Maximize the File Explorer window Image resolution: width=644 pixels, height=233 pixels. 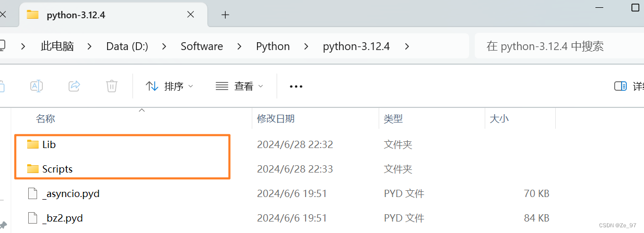pyautogui.click(x=635, y=8)
